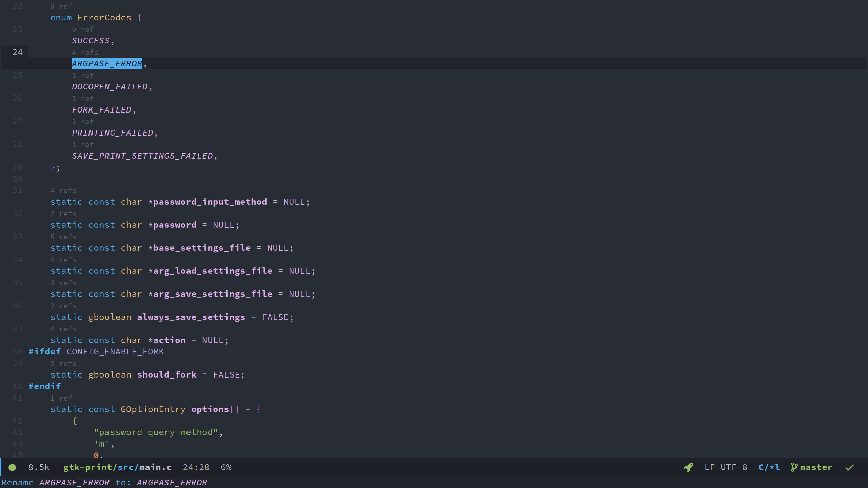Click the 8.5k buffer size indicator
The image size is (868, 488).
click(x=39, y=467)
